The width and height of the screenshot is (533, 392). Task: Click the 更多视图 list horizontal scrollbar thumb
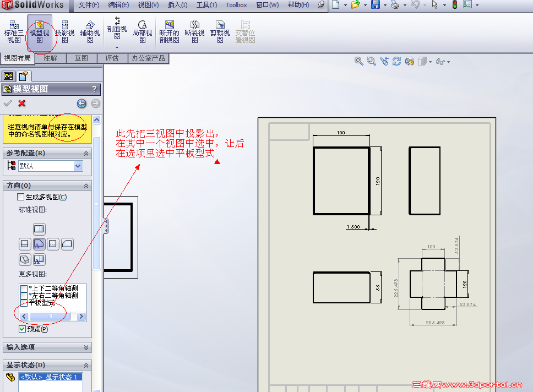pyautogui.click(x=50, y=316)
